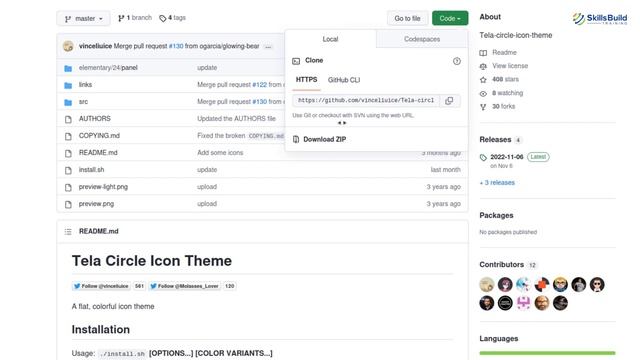Click the COPYING.md file icon

[x=68, y=136]
